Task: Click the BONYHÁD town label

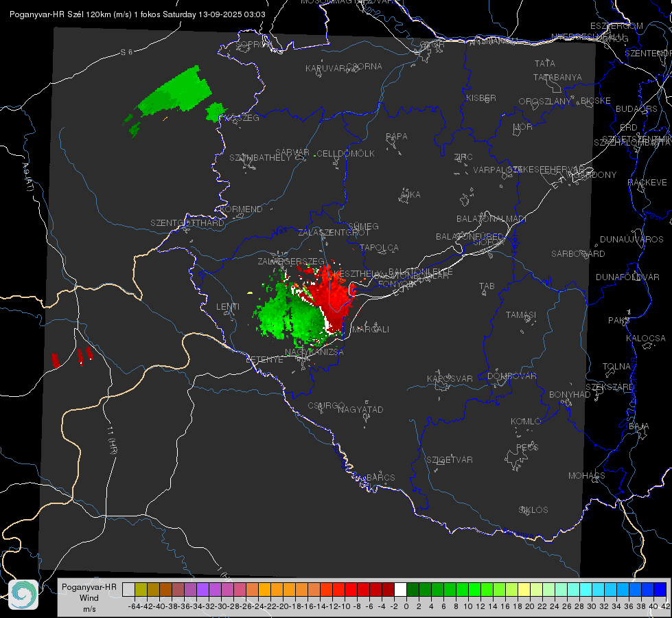Action: pos(570,395)
